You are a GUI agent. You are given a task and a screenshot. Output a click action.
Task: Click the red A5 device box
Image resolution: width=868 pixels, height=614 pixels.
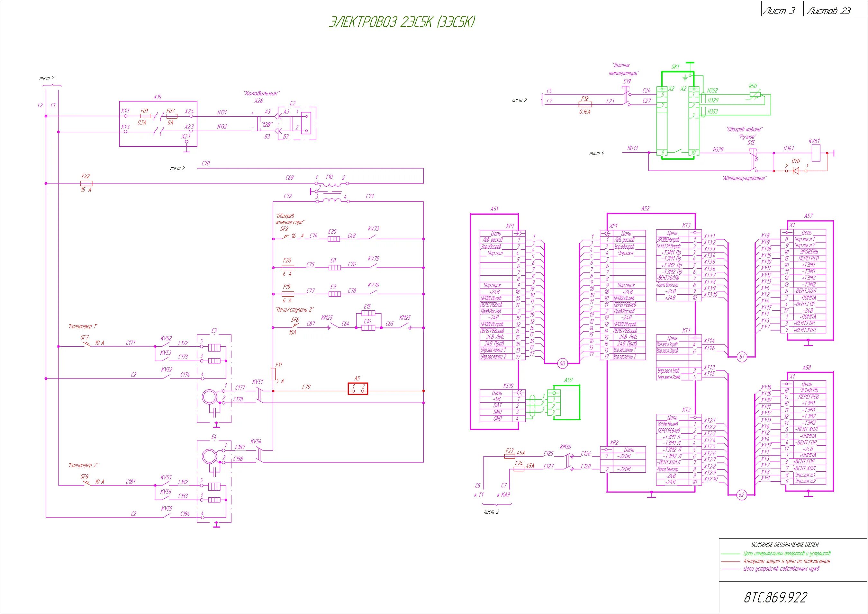click(357, 389)
